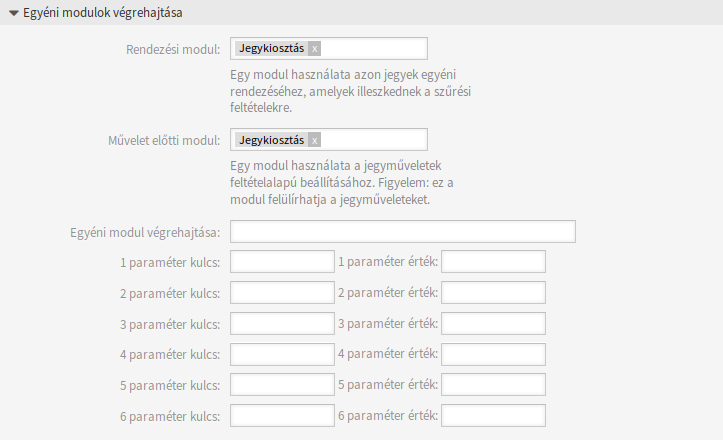723x440 pixels.
Task: Click the Egyéni modul végrehajtása label
Action: (x=145, y=232)
